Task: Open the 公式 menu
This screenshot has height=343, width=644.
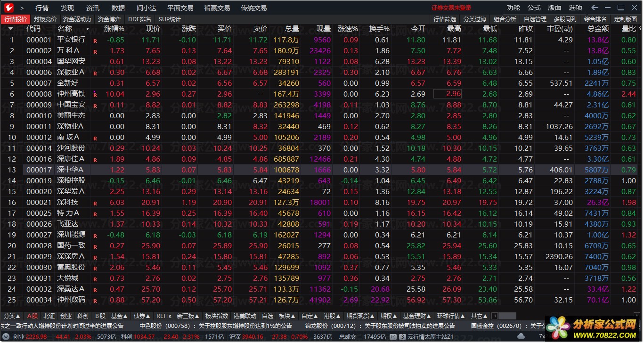Action: tap(534, 8)
